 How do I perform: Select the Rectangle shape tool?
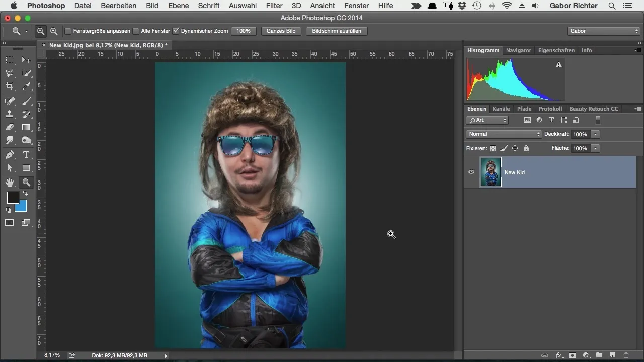click(26, 168)
